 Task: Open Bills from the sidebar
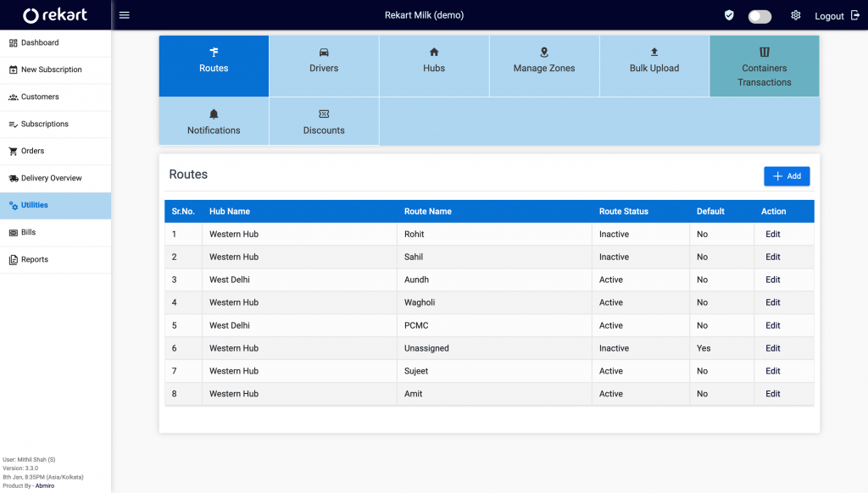55,232
